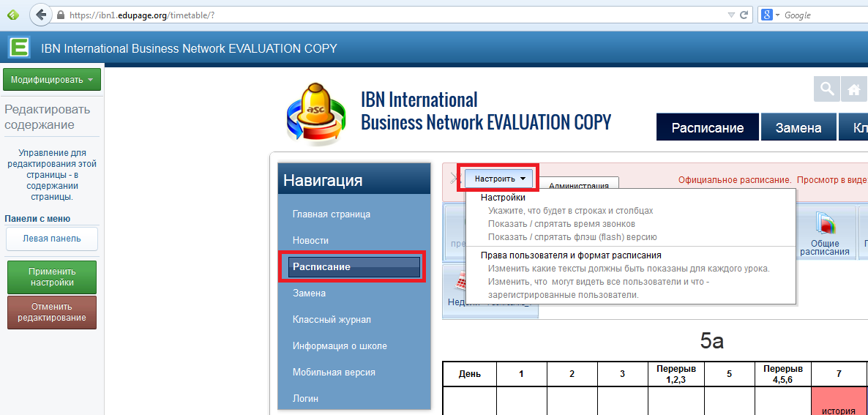Click the browser back arrow button
The width and height of the screenshot is (868, 415).
pos(40,15)
